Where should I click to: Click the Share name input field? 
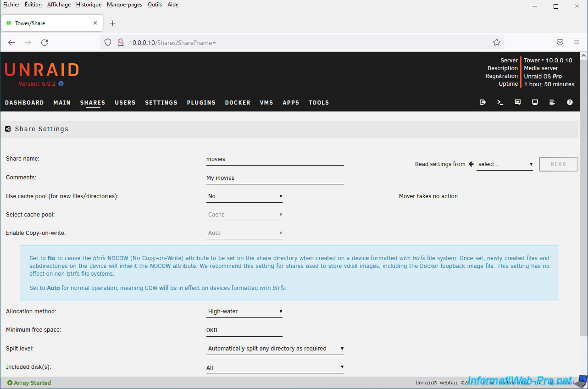(x=275, y=159)
